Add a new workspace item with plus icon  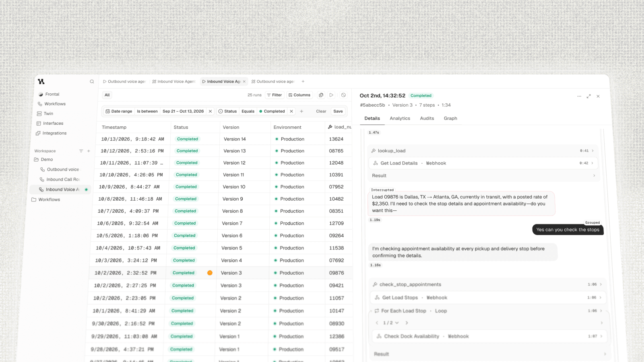89,151
